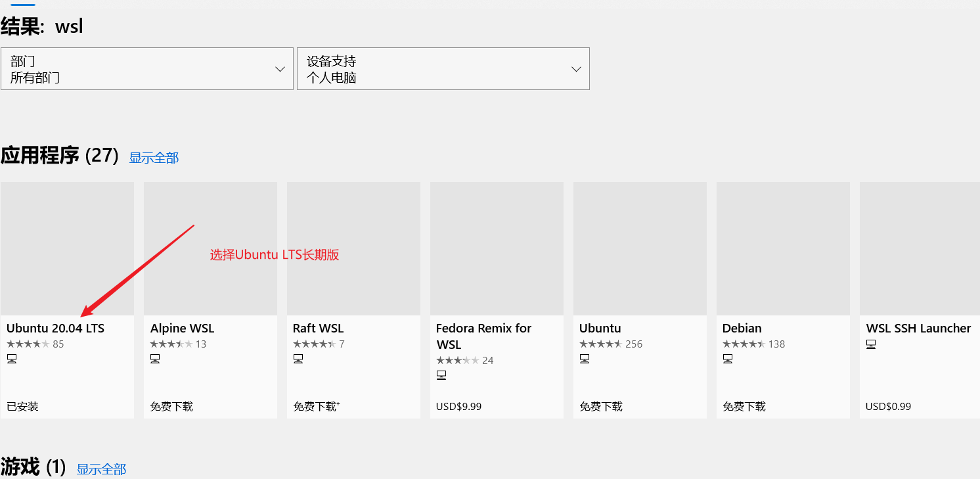
Task: Click PC device icon under Ubuntu 20.04 LTS
Action: [x=12, y=359]
